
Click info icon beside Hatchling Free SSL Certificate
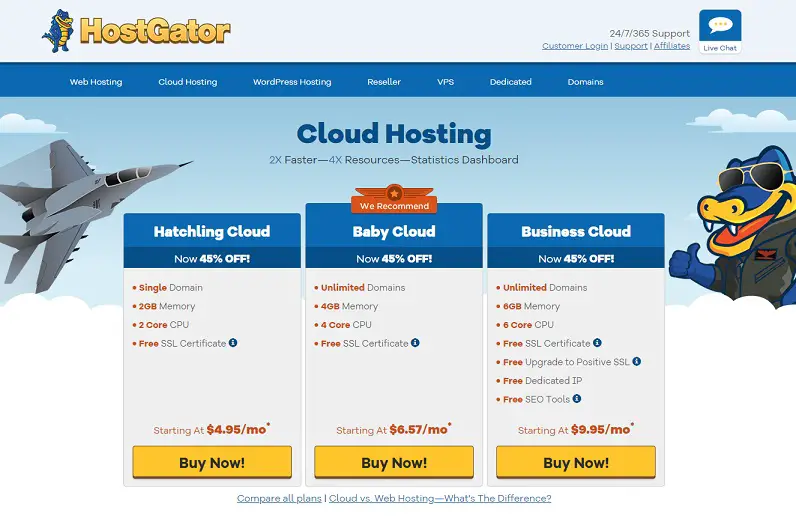233,343
